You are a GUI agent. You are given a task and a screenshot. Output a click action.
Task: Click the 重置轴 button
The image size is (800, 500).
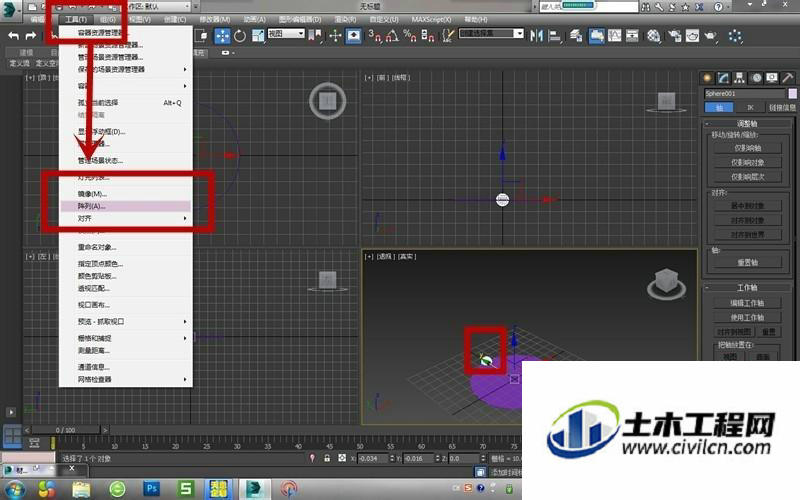(x=747, y=262)
